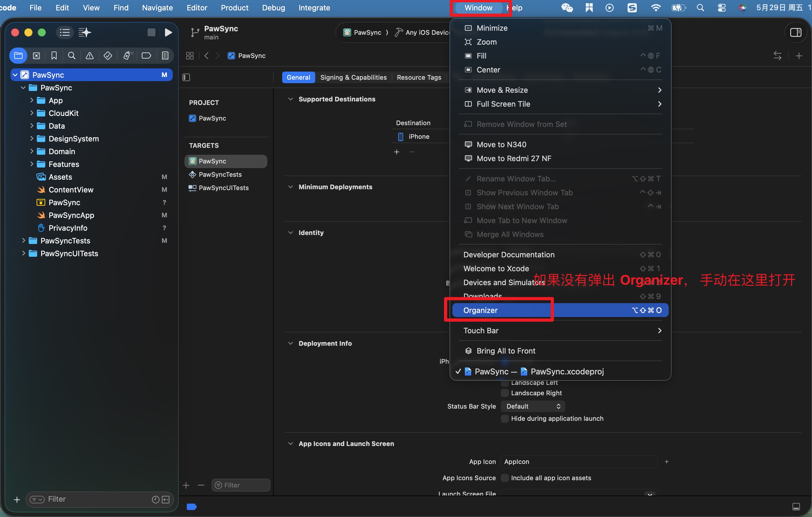Open the Find navigator magnifier icon
The width and height of the screenshot is (812, 517).
pyautogui.click(x=72, y=56)
